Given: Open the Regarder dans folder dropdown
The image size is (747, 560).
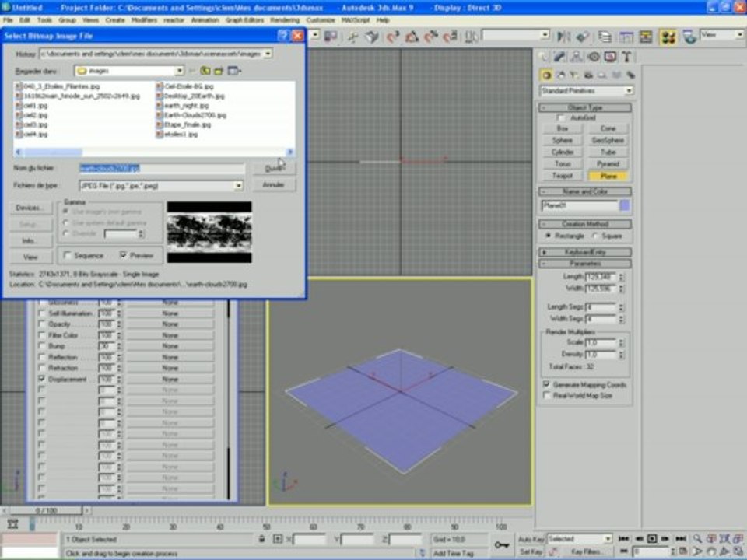Looking at the screenshot, I should click(x=179, y=71).
